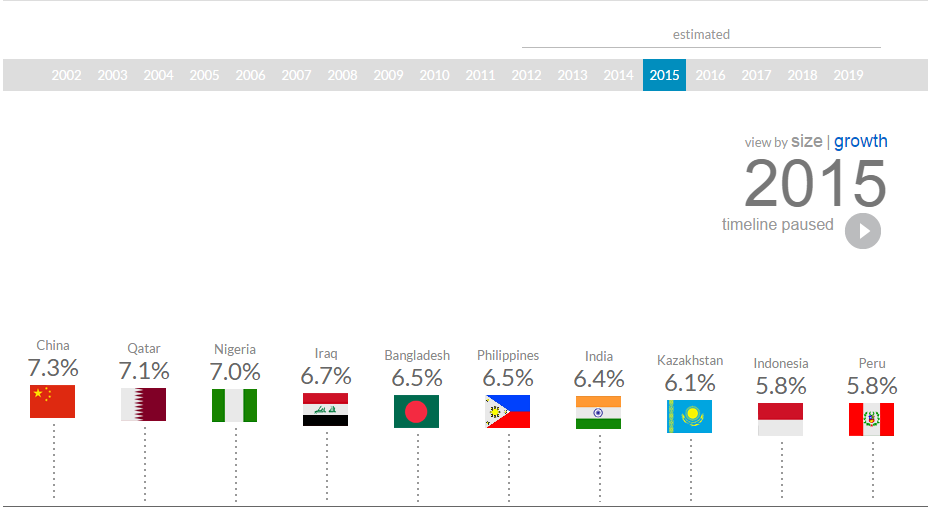This screenshot has width=944, height=509.
Task: Click the Nigeria flag icon
Action: tap(234, 405)
